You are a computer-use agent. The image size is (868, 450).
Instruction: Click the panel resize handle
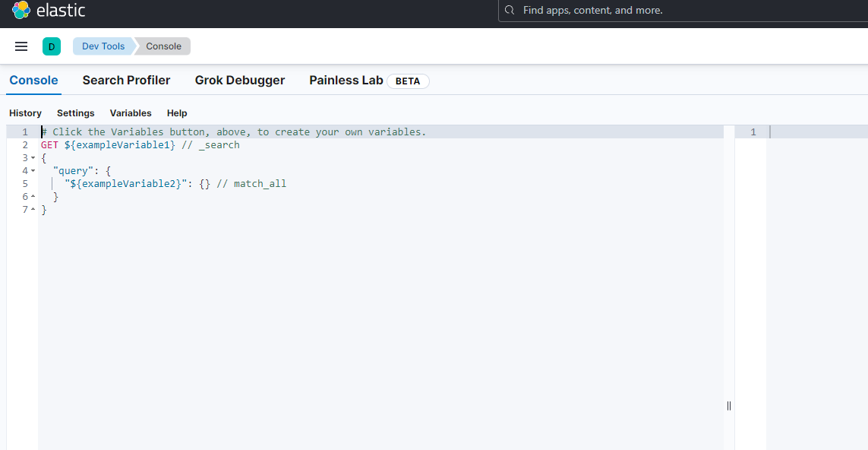coord(728,406)
